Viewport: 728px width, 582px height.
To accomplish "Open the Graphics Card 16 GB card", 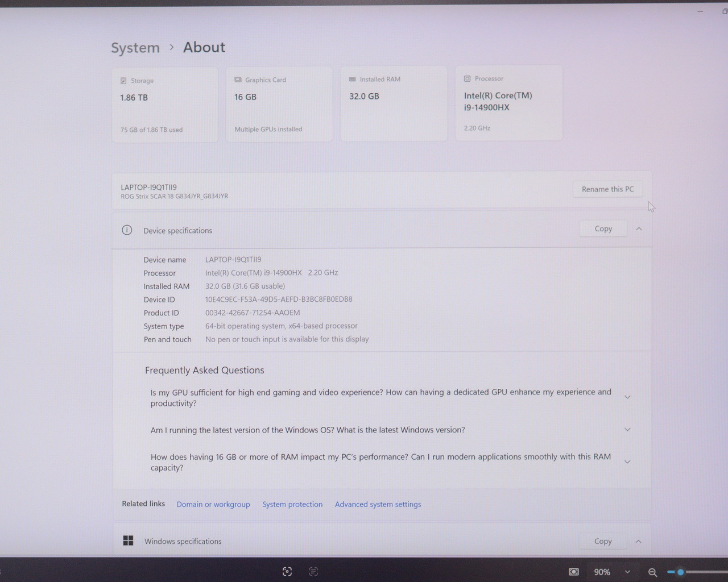I will [x=279, y=104].
